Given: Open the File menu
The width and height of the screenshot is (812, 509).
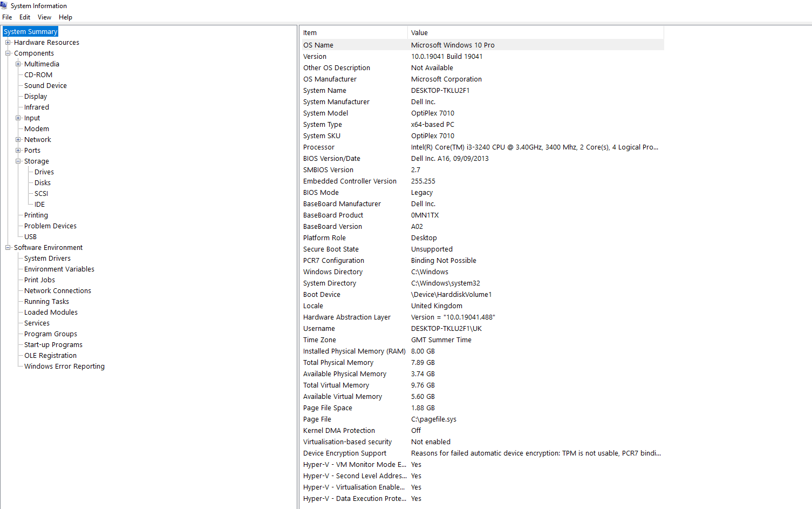Looking at the screenshot, I should (x=7, y=17).
